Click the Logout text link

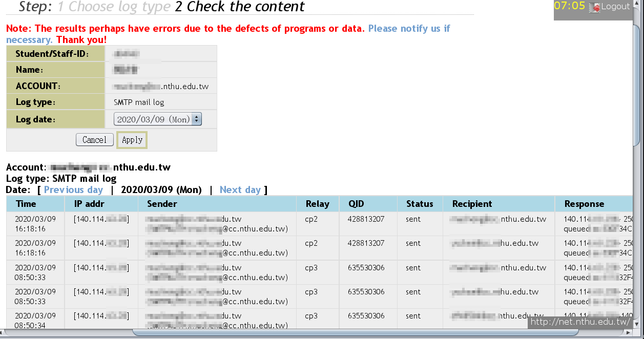coord(615,7)
